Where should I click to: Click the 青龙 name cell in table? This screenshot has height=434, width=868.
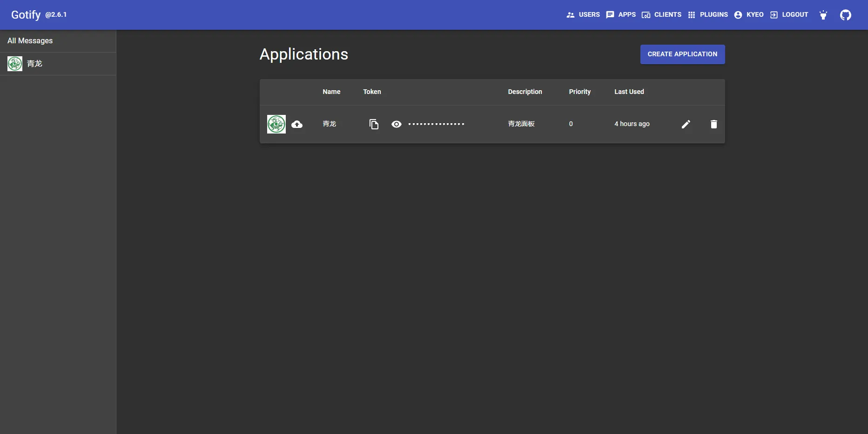[x=330, y=124]
